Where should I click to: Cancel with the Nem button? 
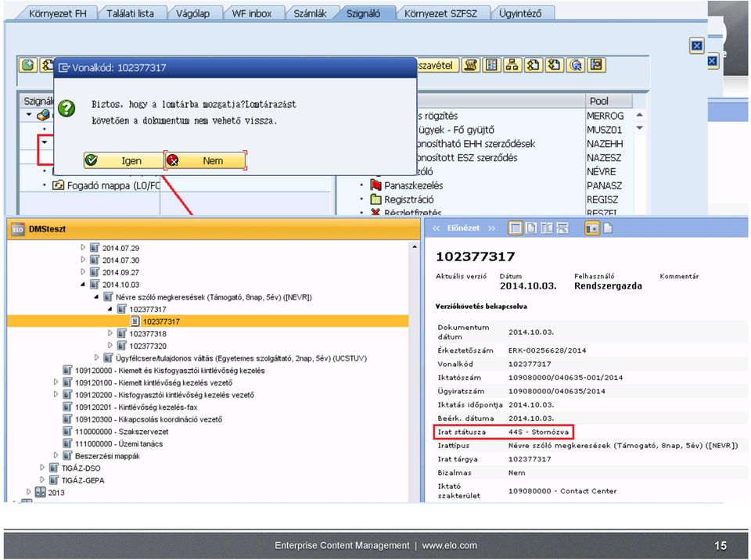tap(206, 160)
